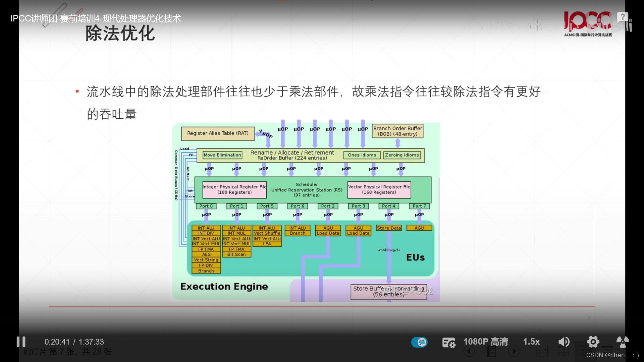Open the 1080P 高清 quality selector
644x362 pixels.
pos(486,342)
